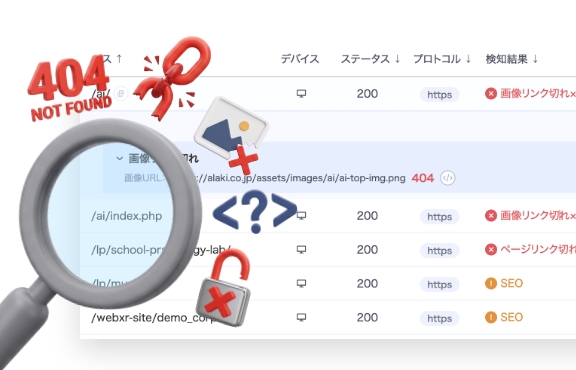The height and width of the screenshot is (370, 576).
Task: Click https badge in /ai/index.php row
Action: click(x=439, y=217)
